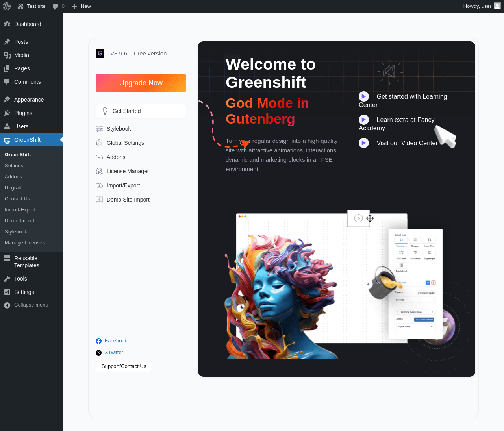Click the V8.9.6 version number text
The image size is (504, 431).
pyautogui.click(x=119, y=54)
